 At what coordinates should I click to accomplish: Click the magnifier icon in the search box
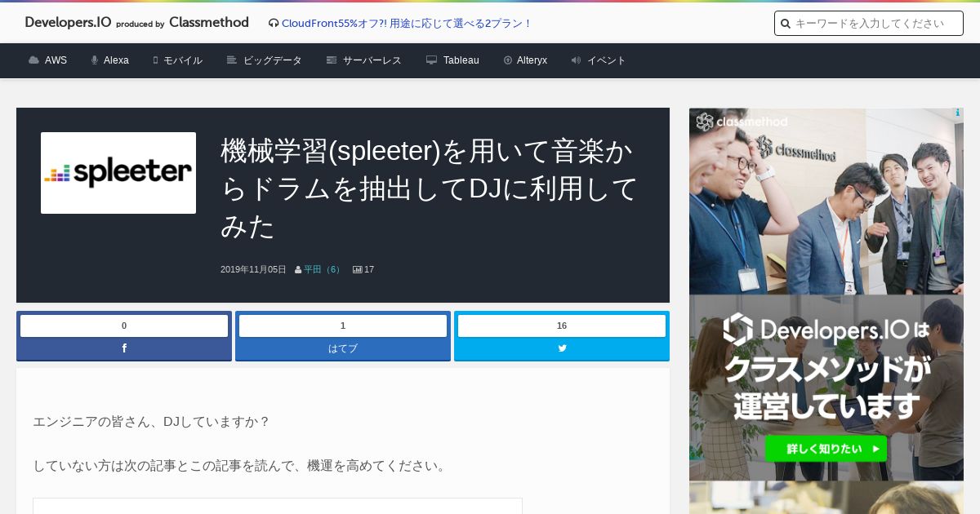[786, 24]
